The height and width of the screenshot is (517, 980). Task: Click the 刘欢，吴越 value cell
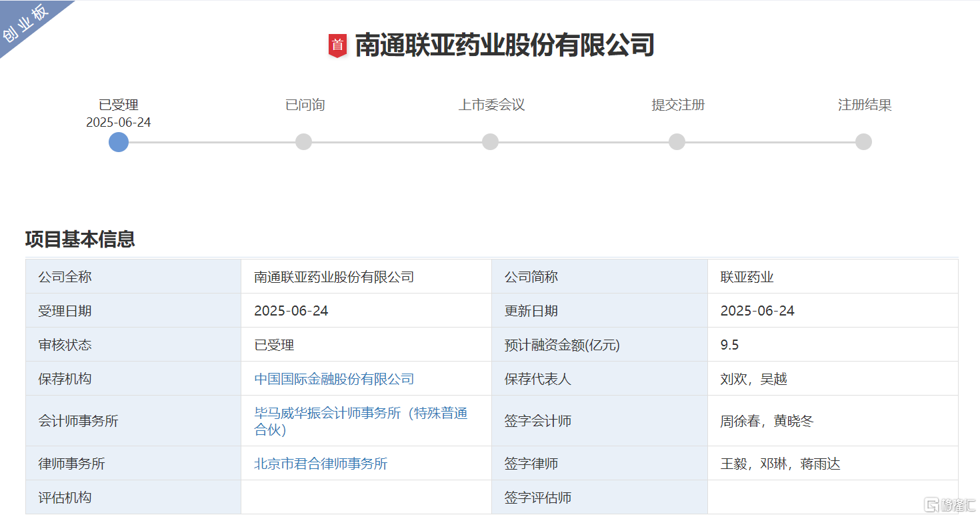[x=833, y=378]
